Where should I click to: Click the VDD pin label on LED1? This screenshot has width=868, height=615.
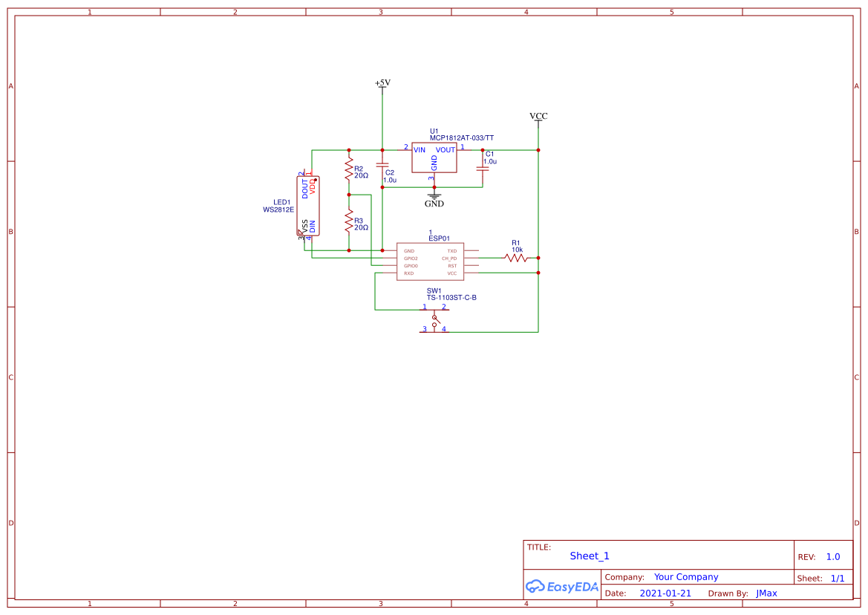(312, 186)
